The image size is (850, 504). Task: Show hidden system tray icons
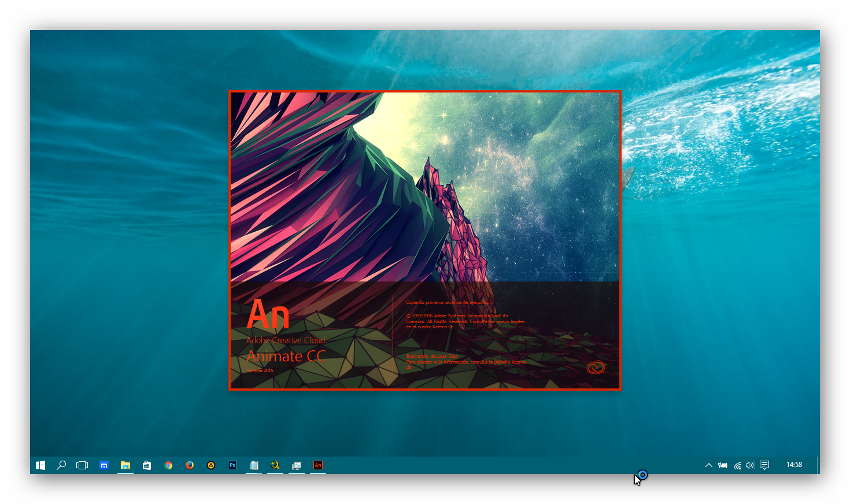coord(709,465)
